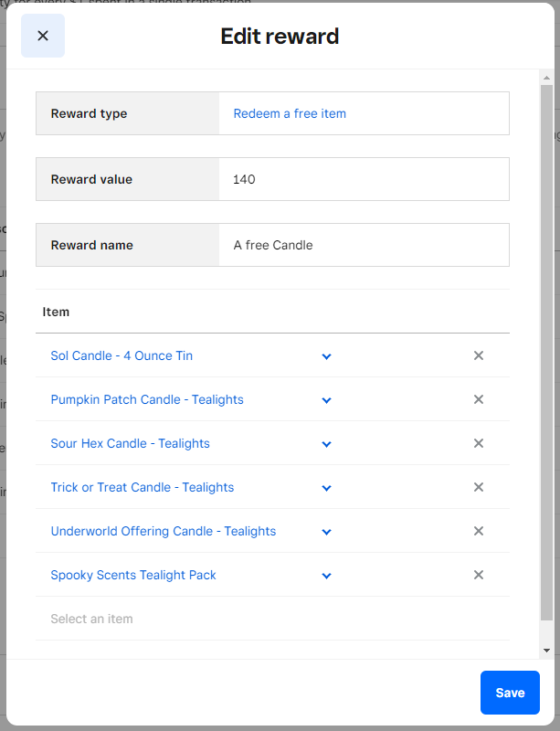Save the reward changes

click(510, 693)
